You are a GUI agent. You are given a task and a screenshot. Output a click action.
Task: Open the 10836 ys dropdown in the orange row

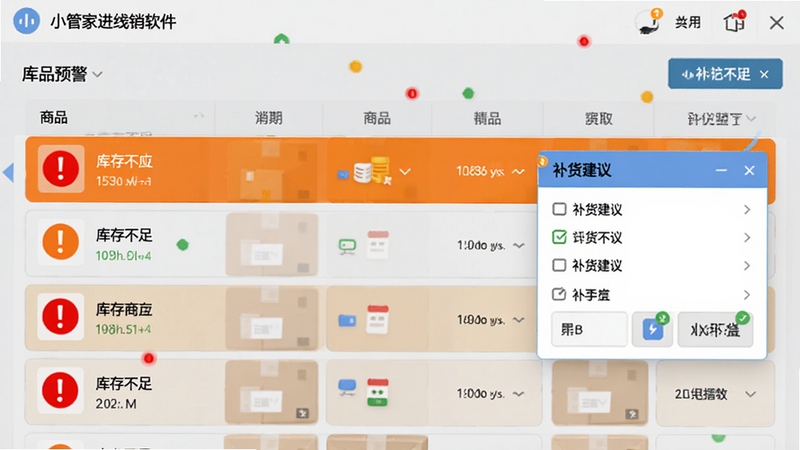pyautogui.click(x=518, y=172)
